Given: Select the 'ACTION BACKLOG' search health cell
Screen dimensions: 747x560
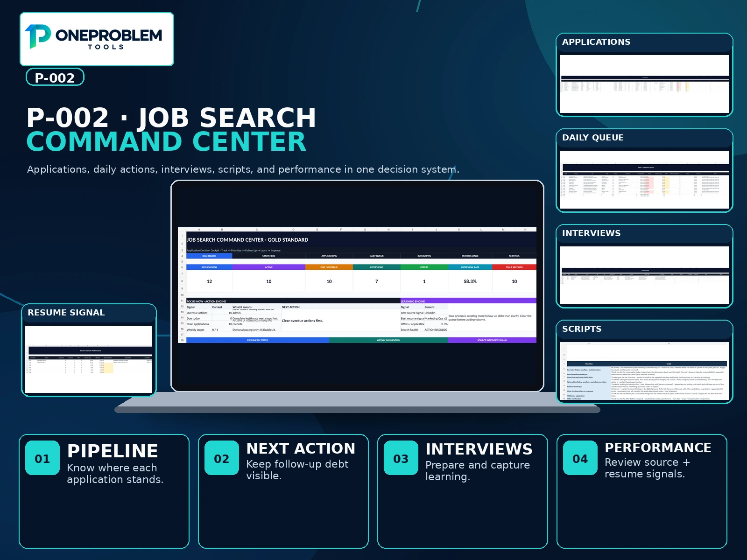Looking at the screenshot, I should pos(436,329).
